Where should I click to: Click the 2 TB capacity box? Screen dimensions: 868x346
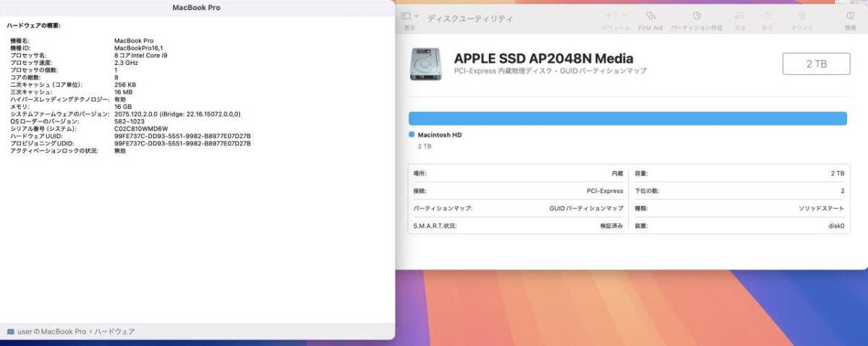tap(816, 64)
